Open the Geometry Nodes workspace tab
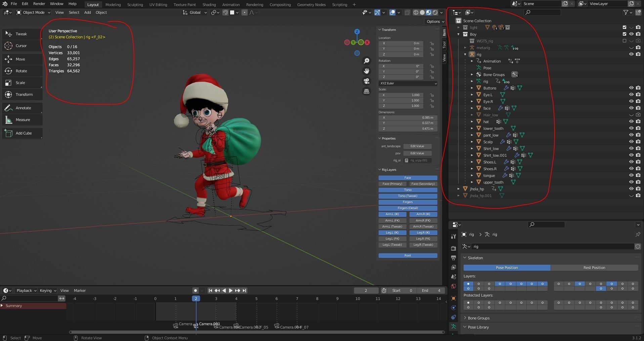This screenshot has height=341, width=644. 311,4
